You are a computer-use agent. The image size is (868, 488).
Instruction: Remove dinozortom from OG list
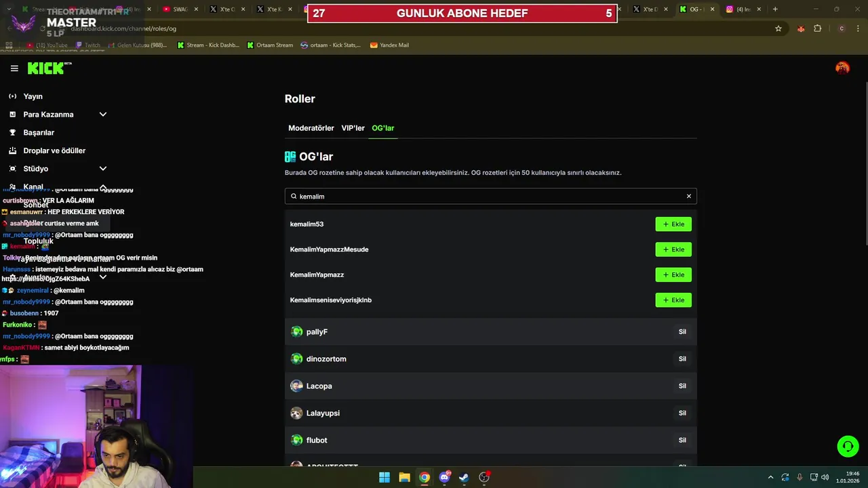682,359
